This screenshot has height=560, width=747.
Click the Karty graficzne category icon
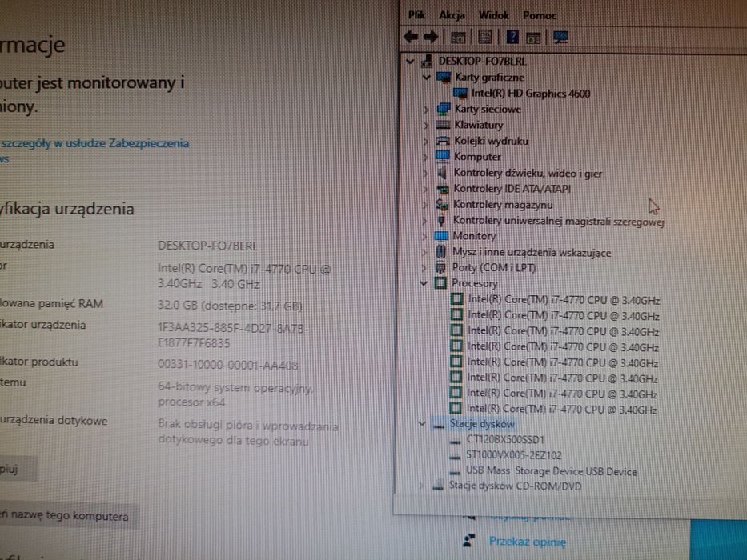pos(444,77)
